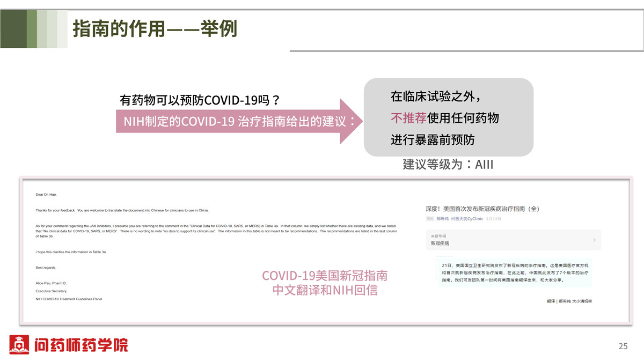Open the 新冠疾病 album name

coord(440,243)
